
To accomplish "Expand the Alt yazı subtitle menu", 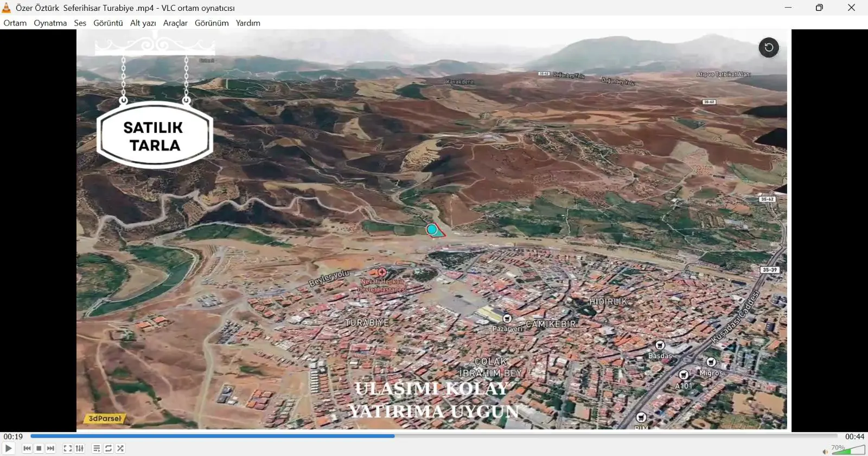I will tap(143, 23).
